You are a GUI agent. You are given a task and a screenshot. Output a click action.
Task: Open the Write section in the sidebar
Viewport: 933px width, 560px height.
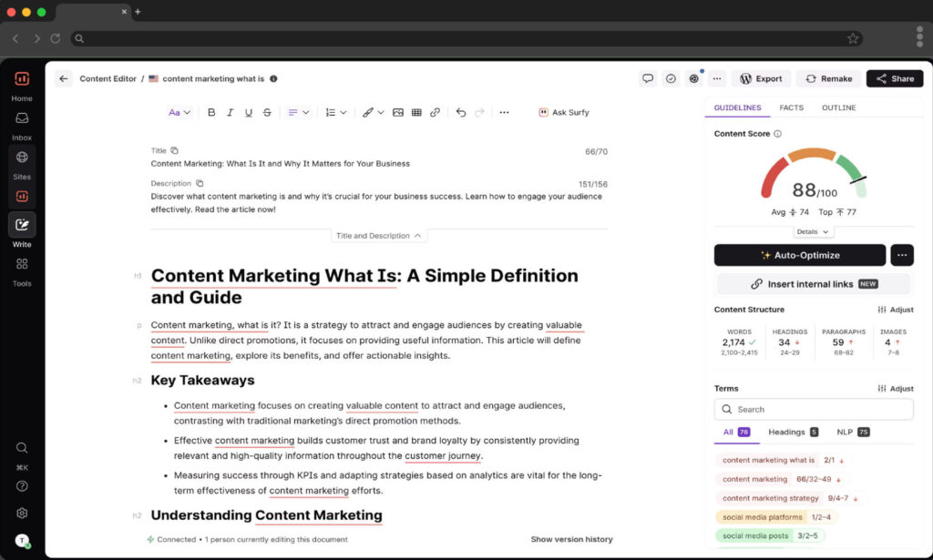pos(22,230)
